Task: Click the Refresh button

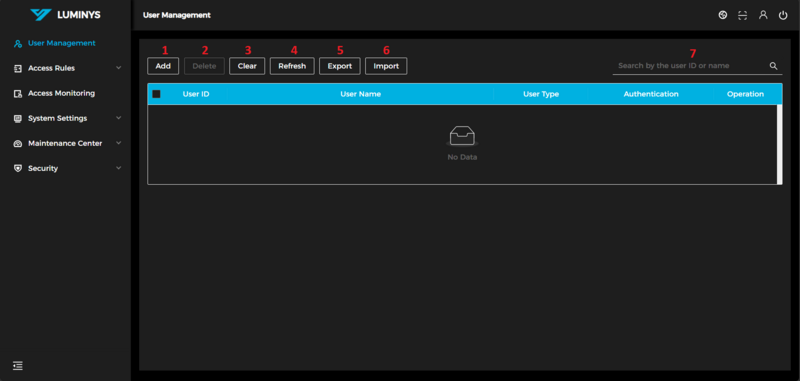Action: pos(292,66)
